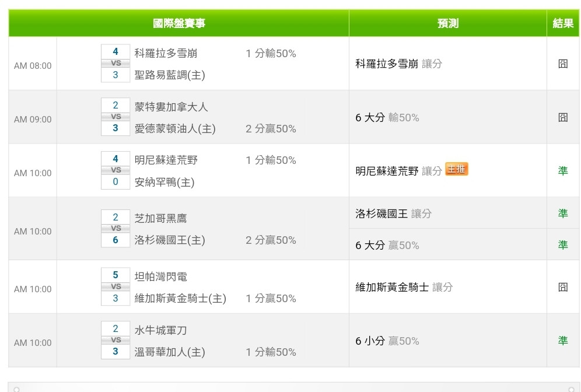Click prediction 維加斯黃金騎士 讓分

click(404, 287)
